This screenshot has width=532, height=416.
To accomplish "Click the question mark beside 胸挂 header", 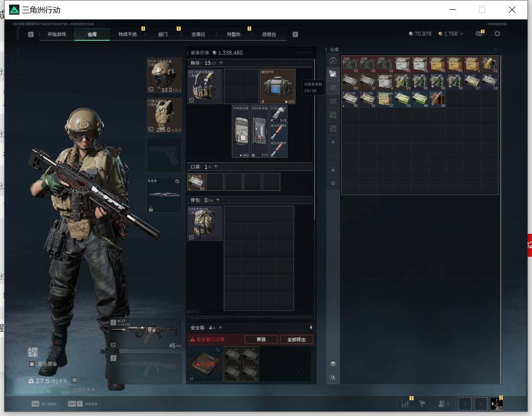I will [x=221, y=63].
